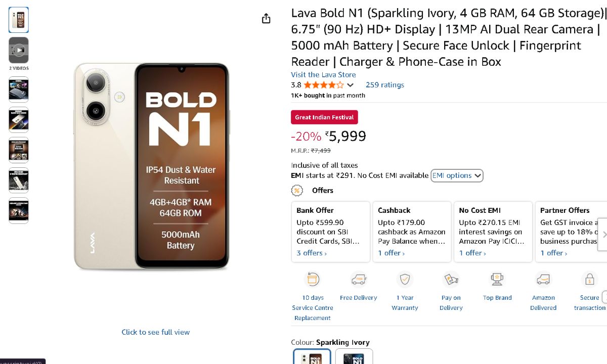This screenshot has height=364, width=607.
Task: Open the EMI options dropdown
Action: [x=457, y=175]
